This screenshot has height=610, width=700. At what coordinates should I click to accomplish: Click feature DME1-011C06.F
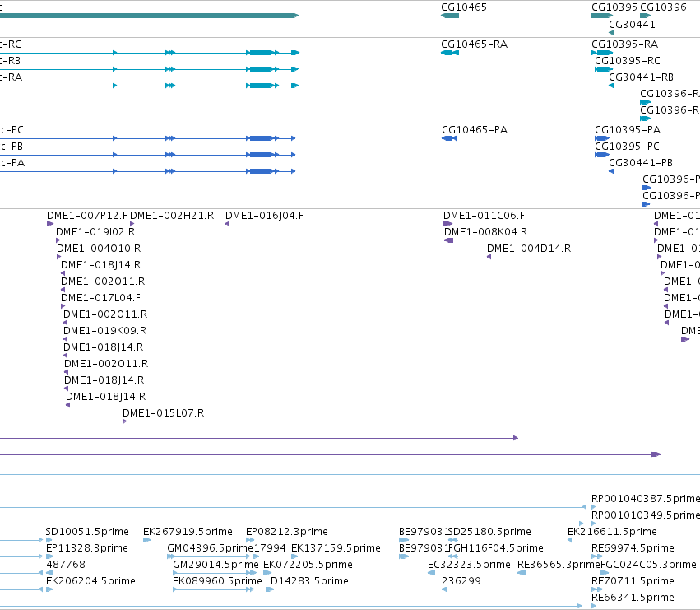pyautogui.click(x=484, y=216)
